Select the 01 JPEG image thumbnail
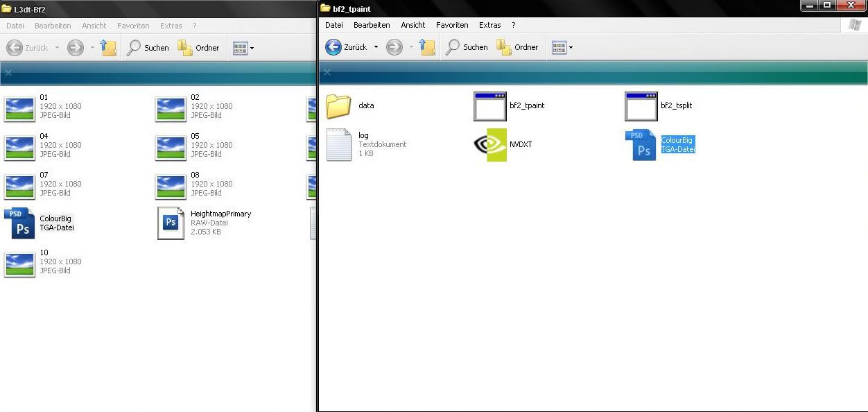 (x=19, y=106)
